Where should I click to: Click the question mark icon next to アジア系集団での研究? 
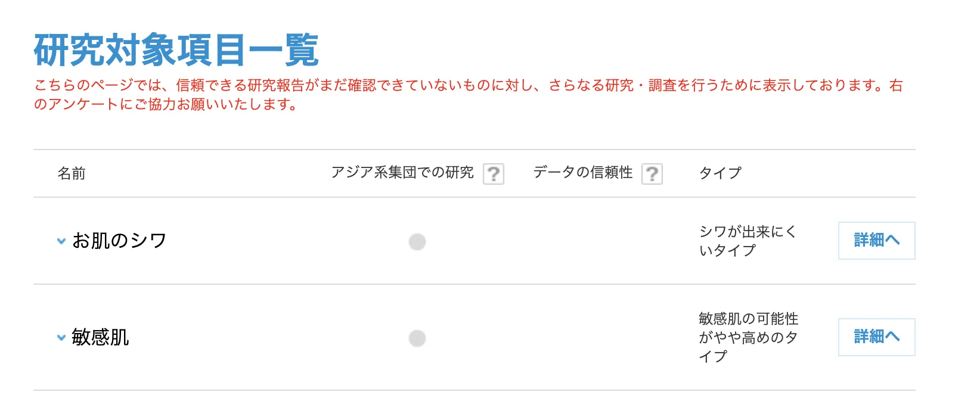coord(492,173)
